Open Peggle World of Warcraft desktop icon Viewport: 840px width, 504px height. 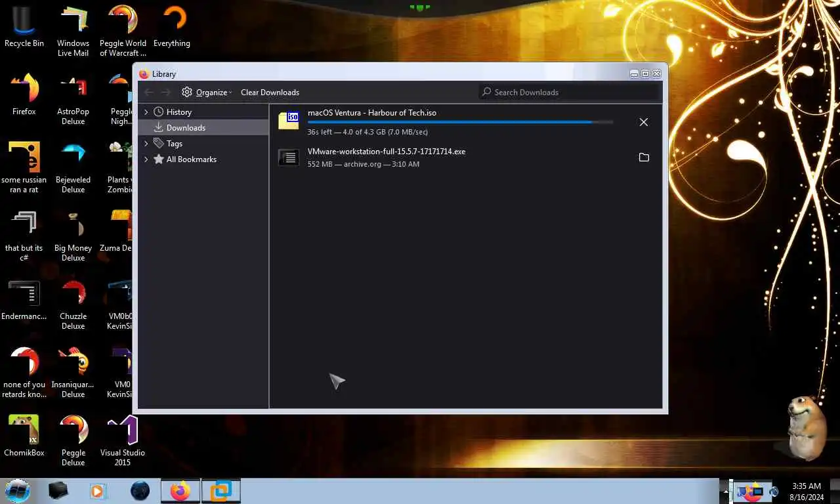tap(123, 31)
